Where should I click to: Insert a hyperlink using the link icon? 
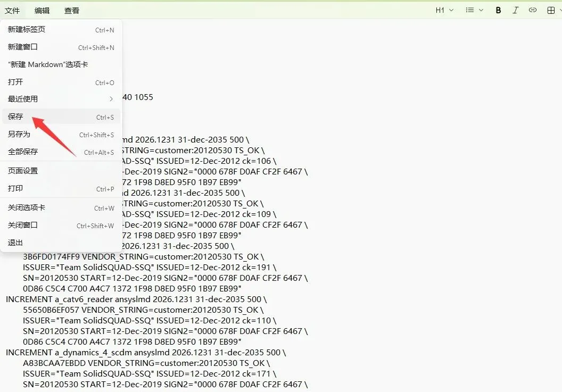(x=533, y=11)
